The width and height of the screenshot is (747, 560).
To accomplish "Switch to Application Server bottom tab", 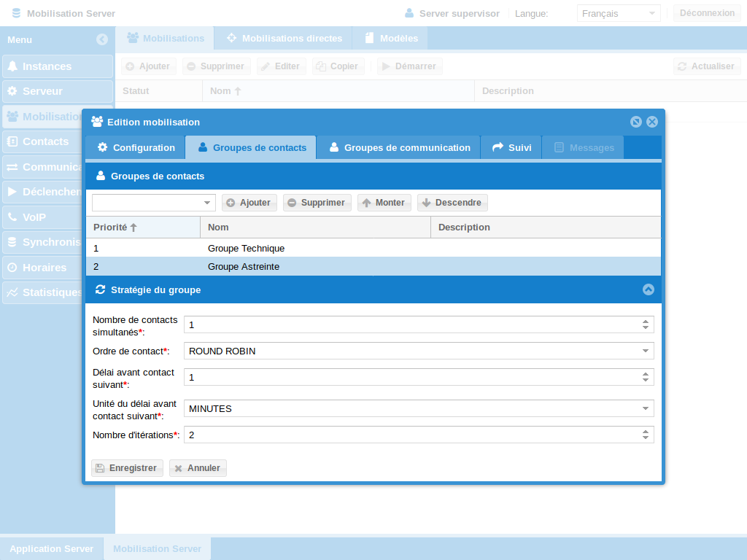I will coord(52,548).
